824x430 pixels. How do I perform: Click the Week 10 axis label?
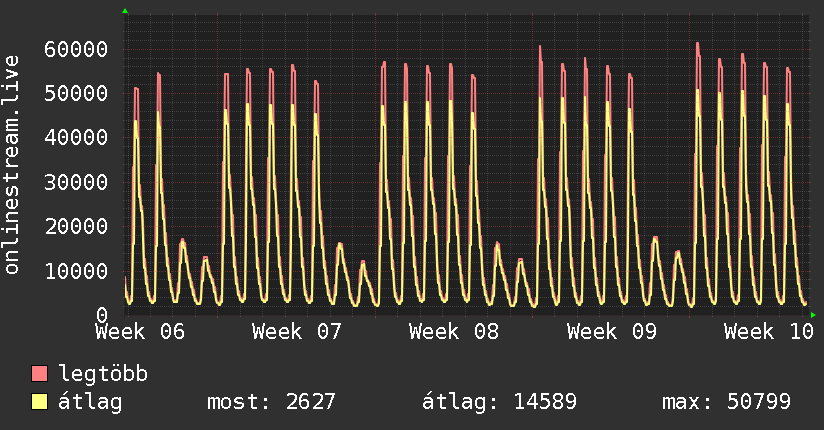pyautogui.click(x=769, y=332)
